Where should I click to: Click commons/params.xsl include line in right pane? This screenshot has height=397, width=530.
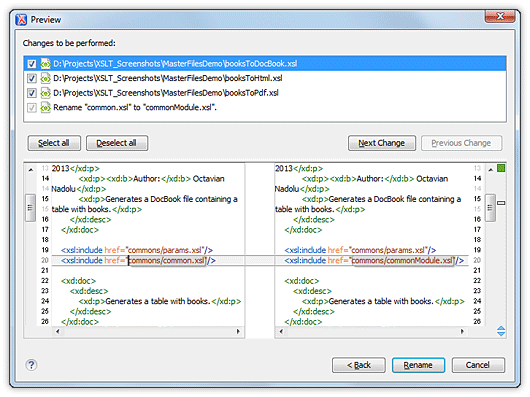tap(360, 250)
